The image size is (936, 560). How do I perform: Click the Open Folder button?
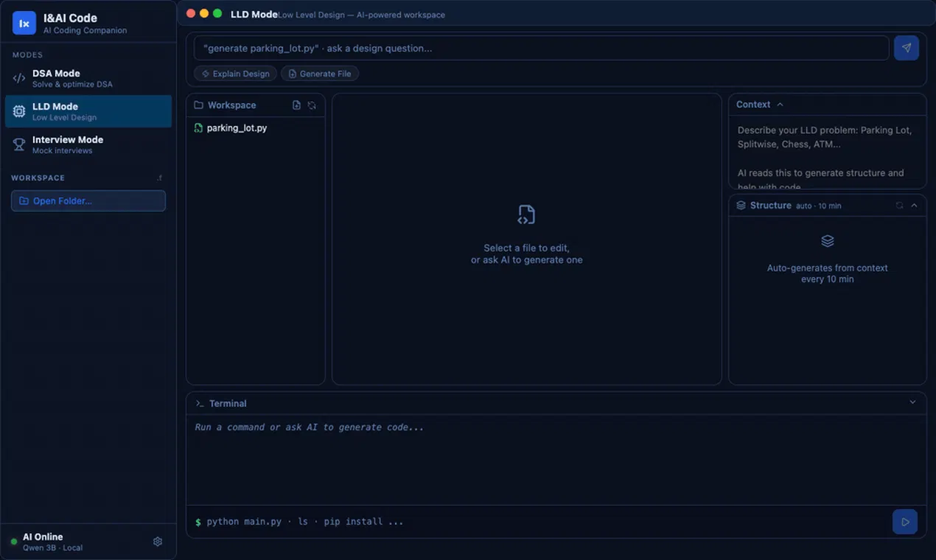click(x=88, y=200)
